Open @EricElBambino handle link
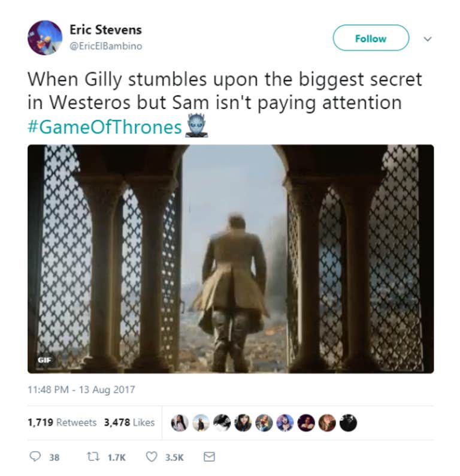 106,46
